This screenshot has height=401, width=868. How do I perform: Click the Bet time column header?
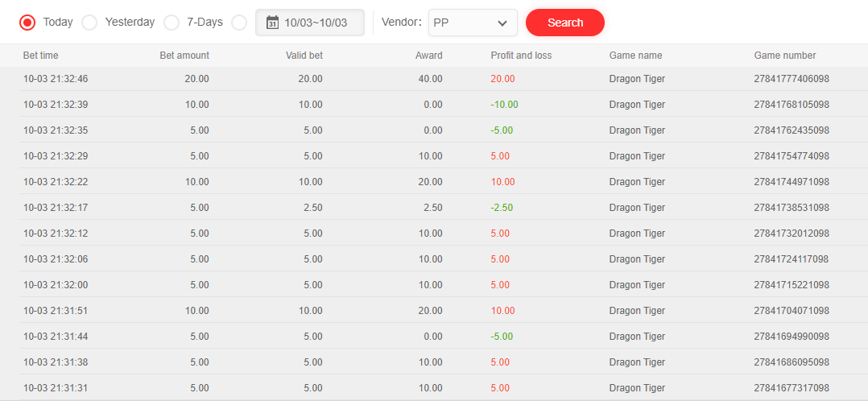[41, 56]
